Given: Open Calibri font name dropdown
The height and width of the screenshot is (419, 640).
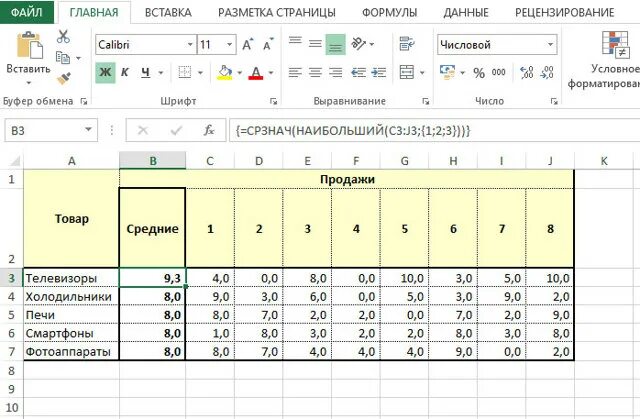Looking at the screenshot, I should 190,44.
